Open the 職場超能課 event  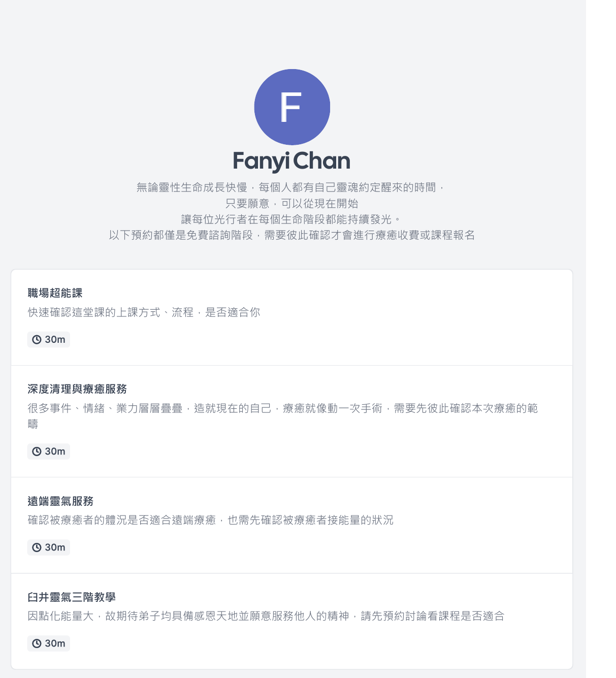coord(55,293)
